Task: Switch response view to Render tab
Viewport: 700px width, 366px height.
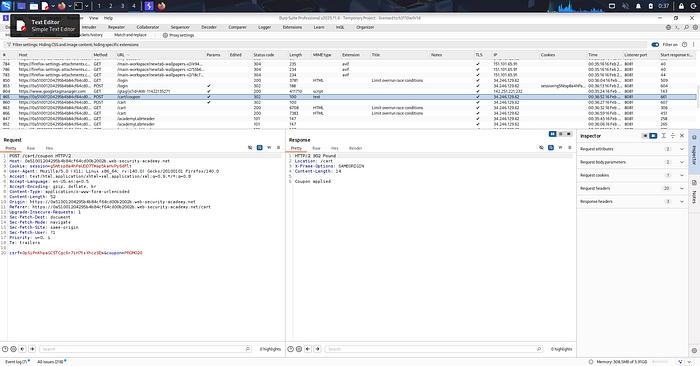Action: (x=355, y=148)
